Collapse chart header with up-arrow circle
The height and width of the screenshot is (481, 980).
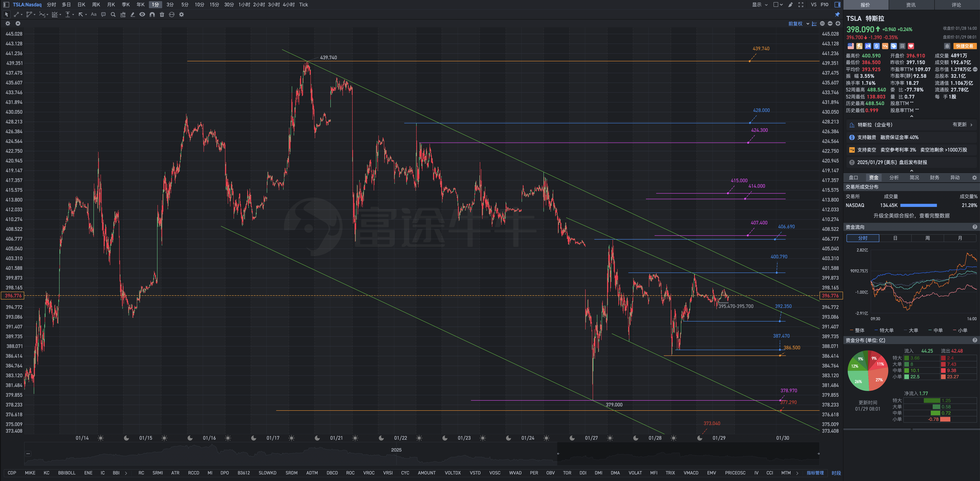click(x=18, y=24)
